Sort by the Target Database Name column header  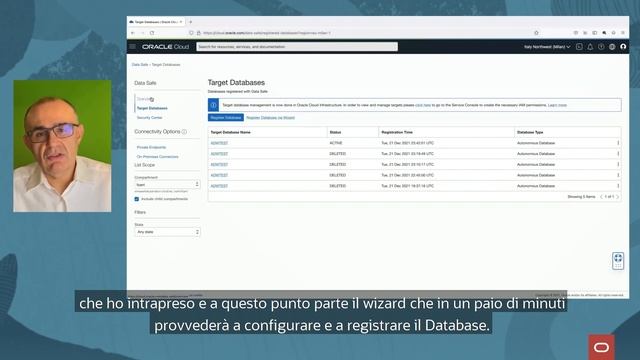click(x=231, y=132)
